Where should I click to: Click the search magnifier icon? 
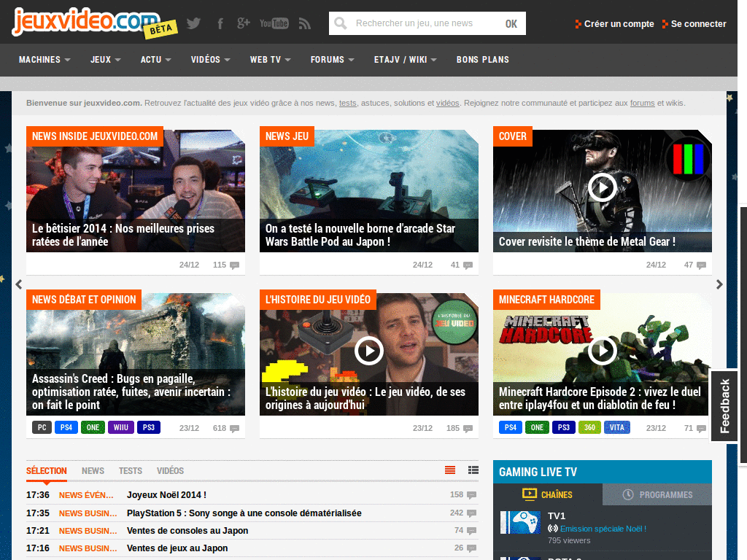point(341,23)
